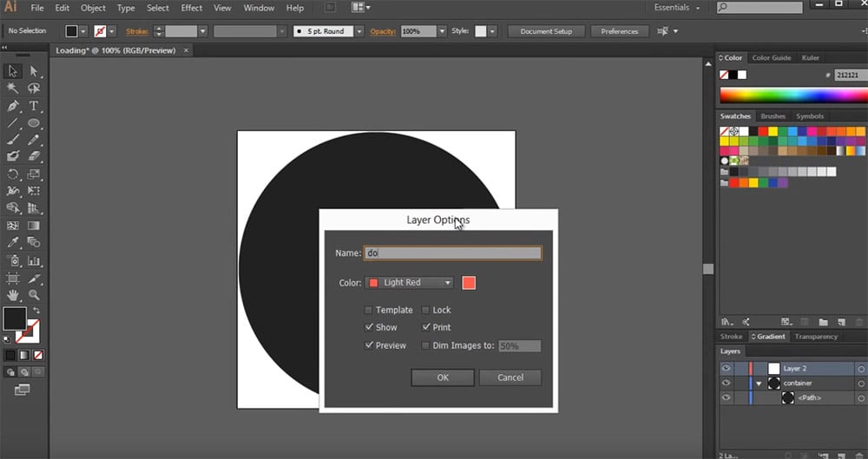Swap fill and stroke colors
This screenshot has height=459, width=868.
point(36,311)
